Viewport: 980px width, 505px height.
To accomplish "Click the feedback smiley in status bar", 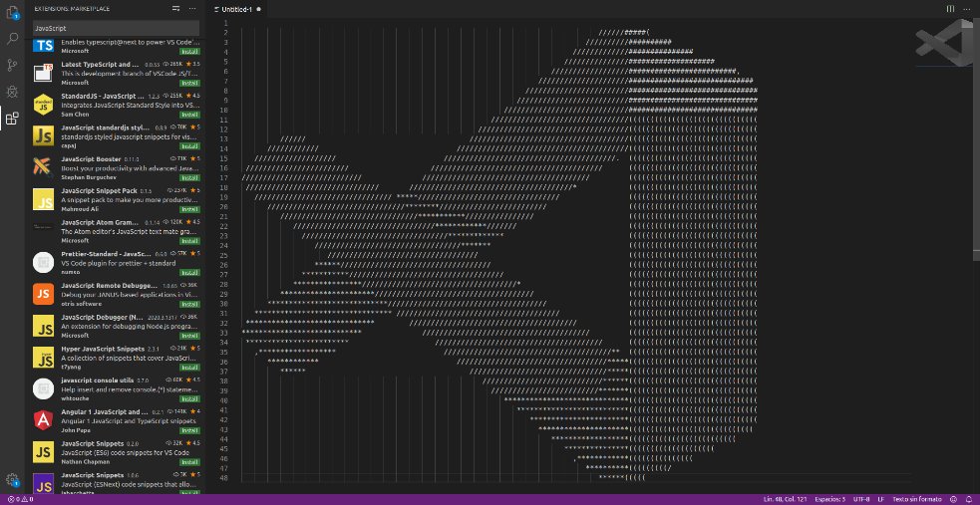I will click(953, 499).
